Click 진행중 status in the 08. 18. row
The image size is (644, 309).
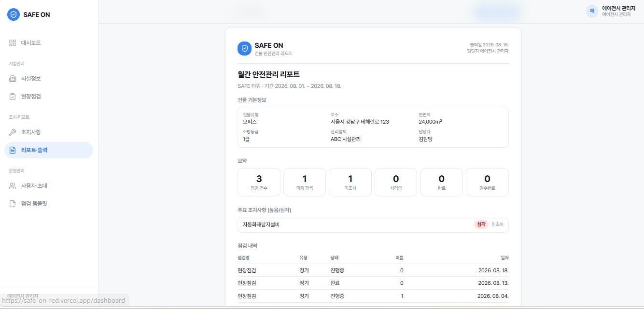[x=337, y=270]
